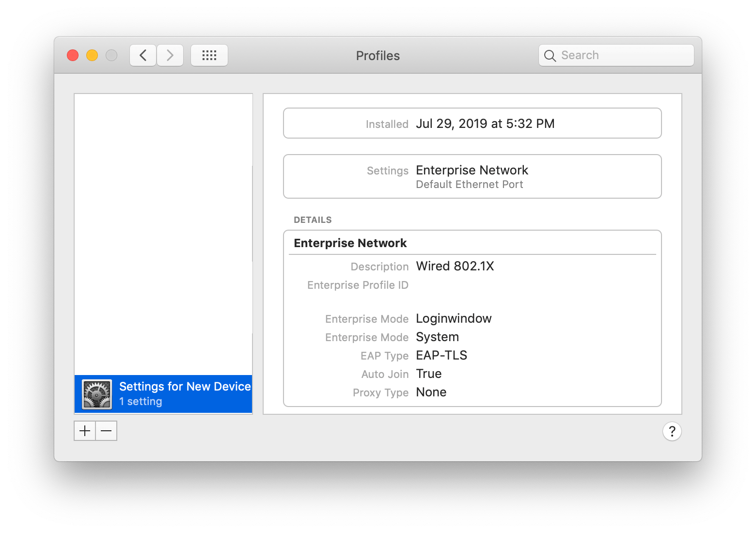This screenshot has height=533, width=756.
Task: Click the empty profiles list area
Action: (163, 233)
